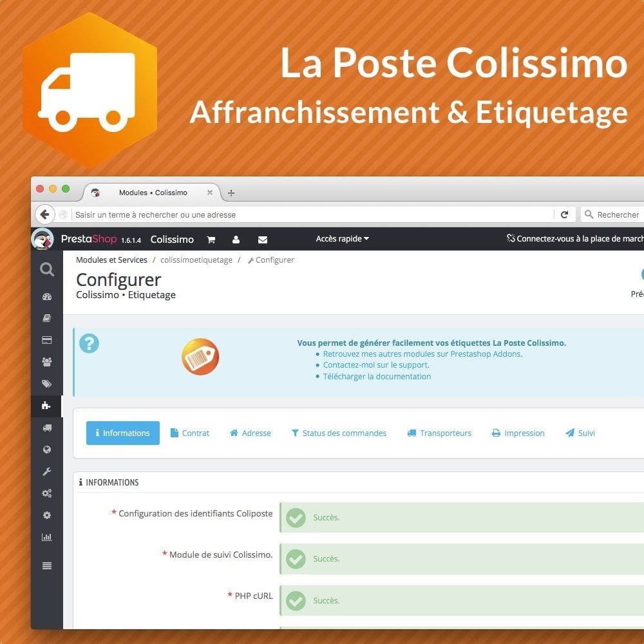Viewport: 644px width, 644px height.
Task: Click the blue help question mark icon
Action: pyautogui.click(x=89, y=343)
